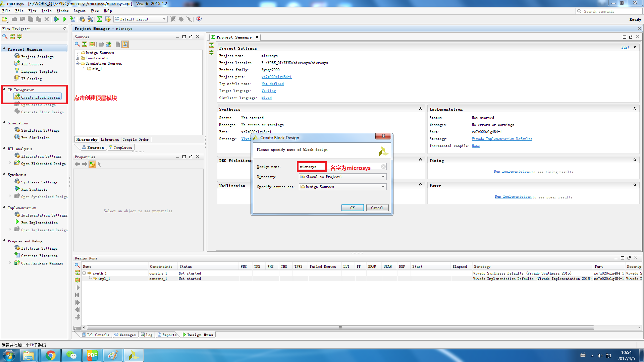This screenshot has height=362, width=644.
Task: Click Vivado Implementation Defaults link
Action: click(x=502, y=139)
